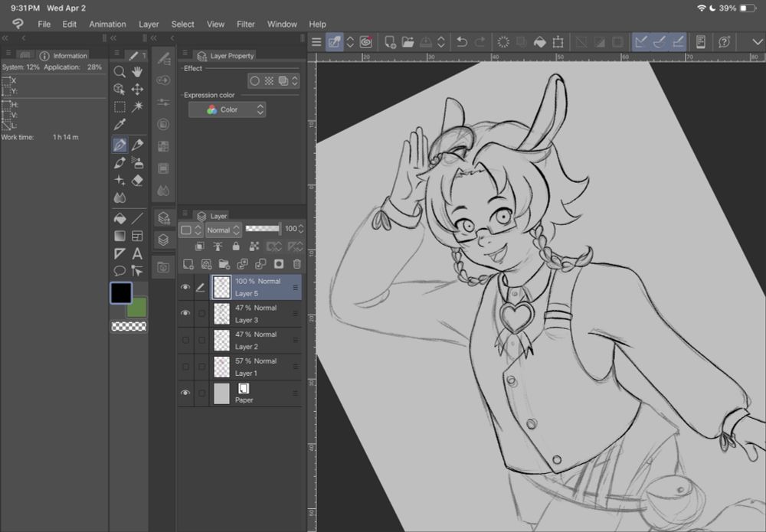Select the green sub color swatch
Viewport: 766px width, 532px height.
pos(138,308)
